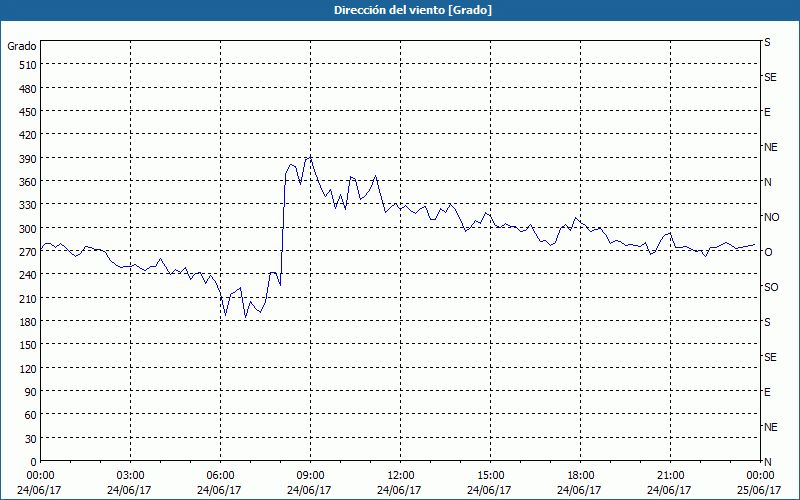Select the 'O' compass label beside the 270 gridline
800x500 pixels.
768,252
